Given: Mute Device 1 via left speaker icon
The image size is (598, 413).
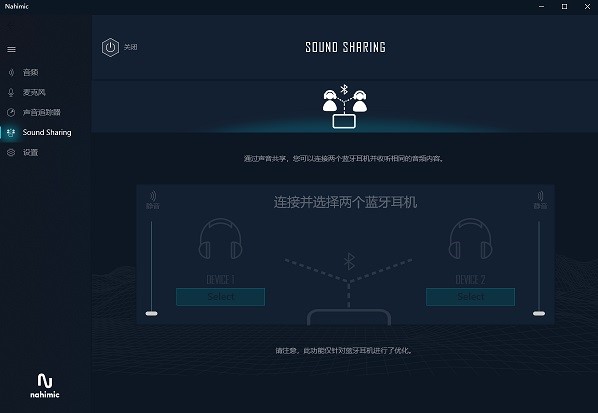Looking at the screenshot, I should tap(153, 200).
